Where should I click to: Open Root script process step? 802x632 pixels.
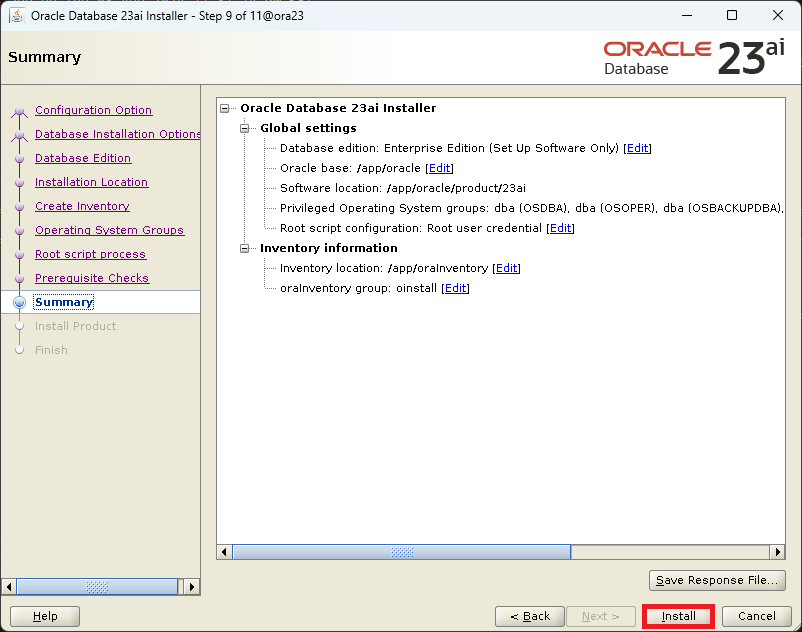(91, 254)
